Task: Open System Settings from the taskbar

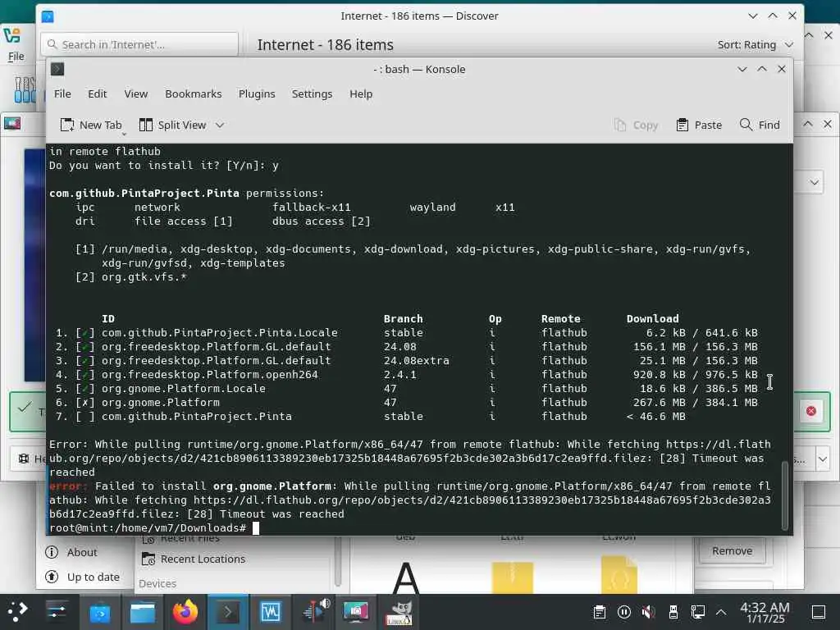Action: tap(57, 612)
